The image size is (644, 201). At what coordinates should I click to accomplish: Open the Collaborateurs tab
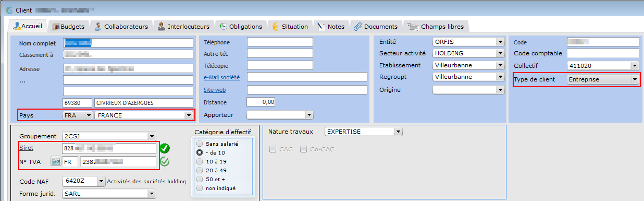[121, 26]
